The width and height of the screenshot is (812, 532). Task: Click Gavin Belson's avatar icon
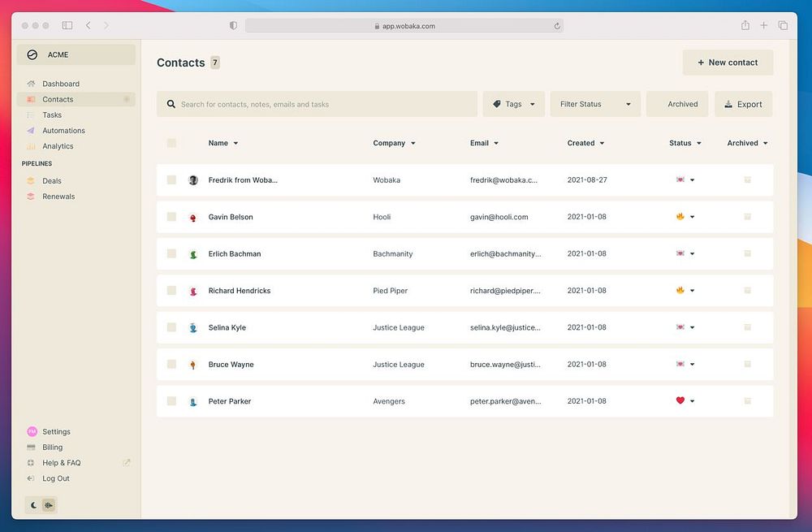pos(193,218)
